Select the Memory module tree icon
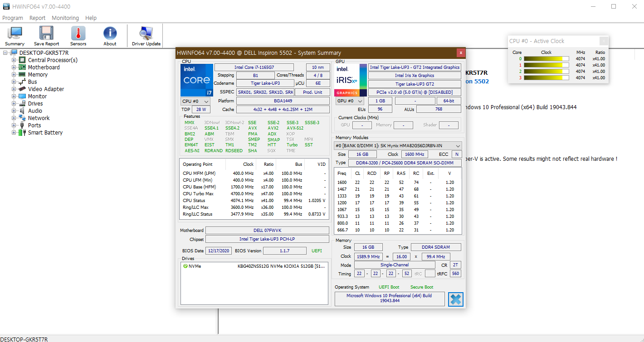Viewport: 644px width, 342px height. coord(22,74)
